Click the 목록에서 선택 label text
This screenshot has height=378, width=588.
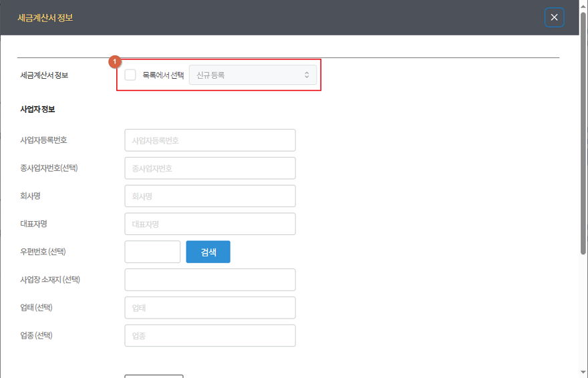point(163,75)
